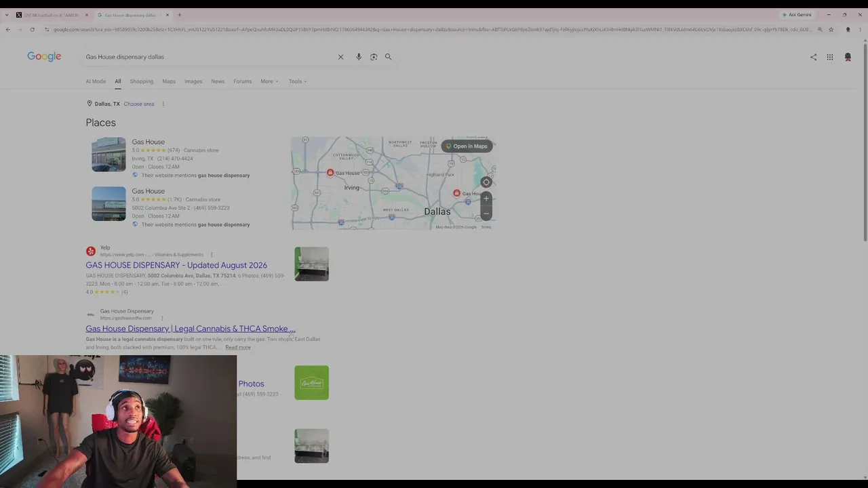Click the Dallas label on the map
868x488 pixels.
(x=437, y=211)
